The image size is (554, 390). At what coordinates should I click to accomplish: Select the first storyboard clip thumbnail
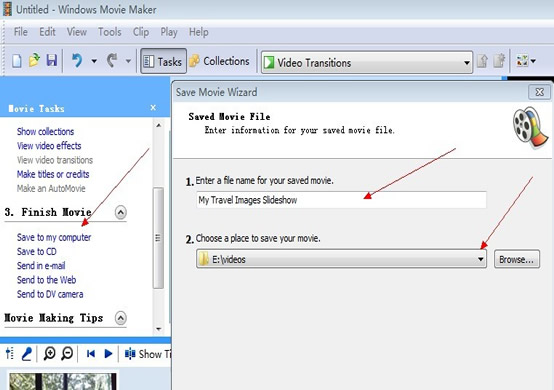coord(63,382)
